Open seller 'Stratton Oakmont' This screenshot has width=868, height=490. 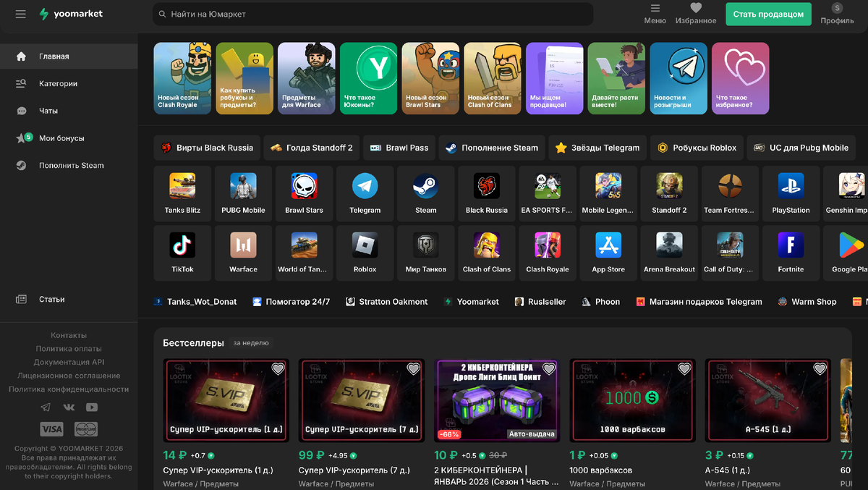[387, 302]
